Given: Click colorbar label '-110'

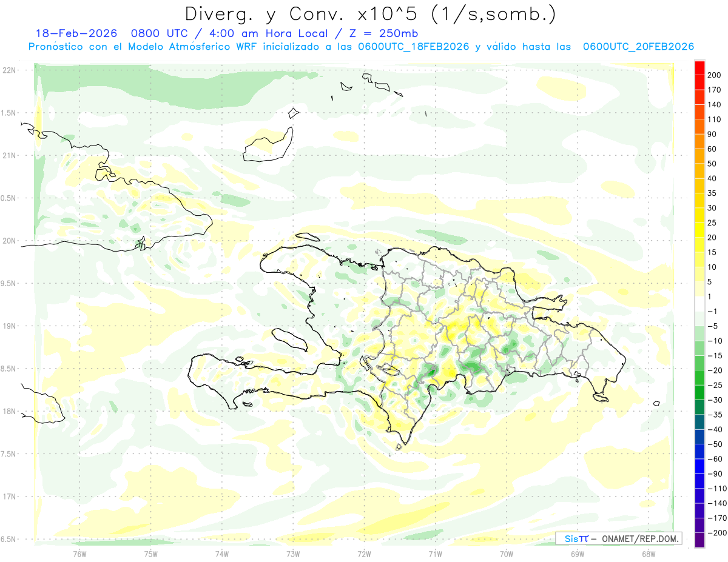Looking at the screenshot, I should (x=718, y=488).
